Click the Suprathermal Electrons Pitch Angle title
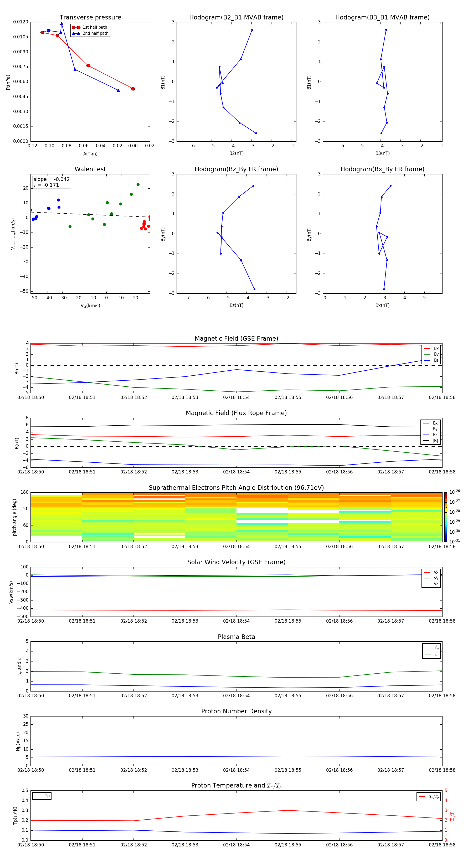The image size is (473, 868). (236, 488)
